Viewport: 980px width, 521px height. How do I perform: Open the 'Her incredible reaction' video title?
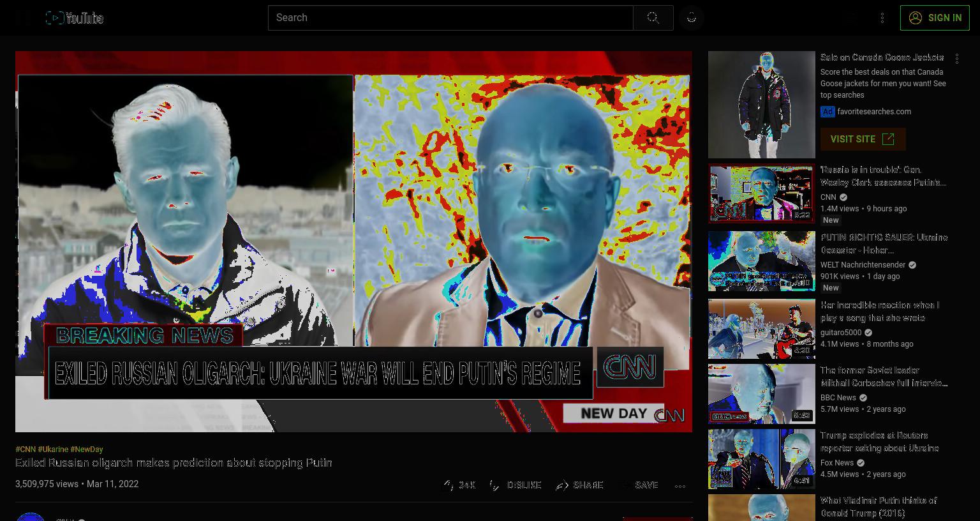880,312
